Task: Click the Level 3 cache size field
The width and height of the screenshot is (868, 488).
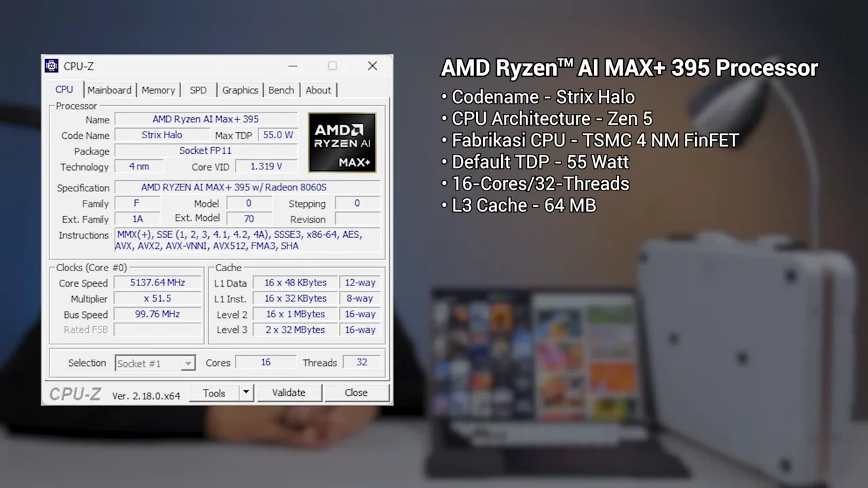Action: (295, 330)
